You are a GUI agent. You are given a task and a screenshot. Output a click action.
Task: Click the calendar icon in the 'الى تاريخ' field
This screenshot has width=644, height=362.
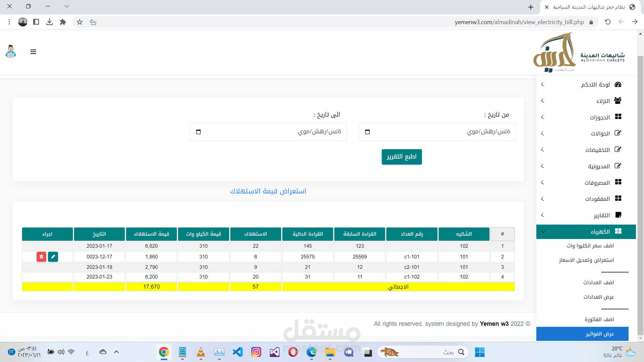coord(198,132)
